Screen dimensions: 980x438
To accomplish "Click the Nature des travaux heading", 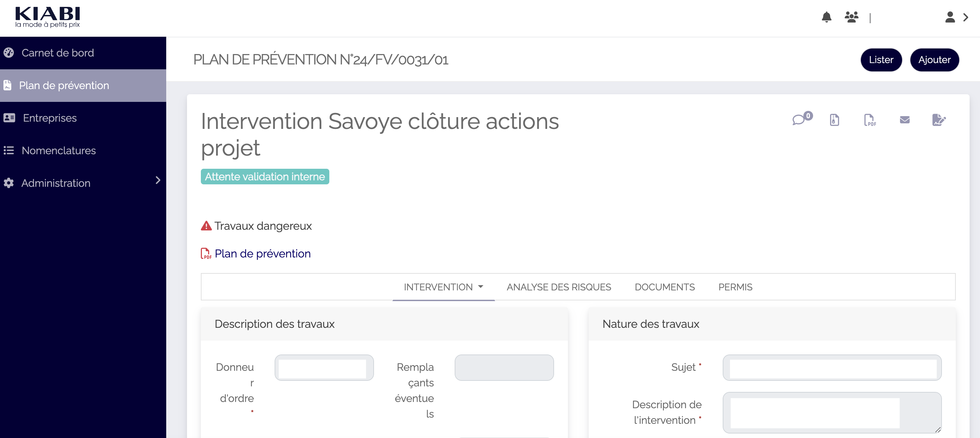I will click(651, 324).
